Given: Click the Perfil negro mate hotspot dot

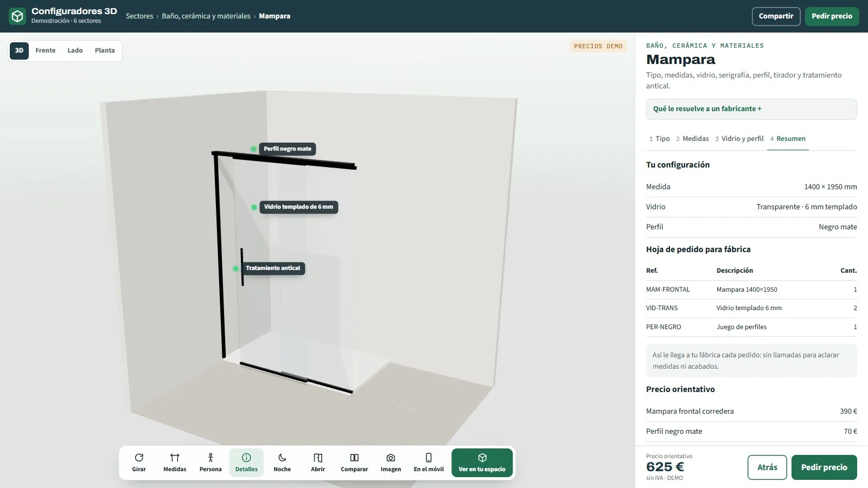Looking at the screenshot, I should tap(253, 149).
